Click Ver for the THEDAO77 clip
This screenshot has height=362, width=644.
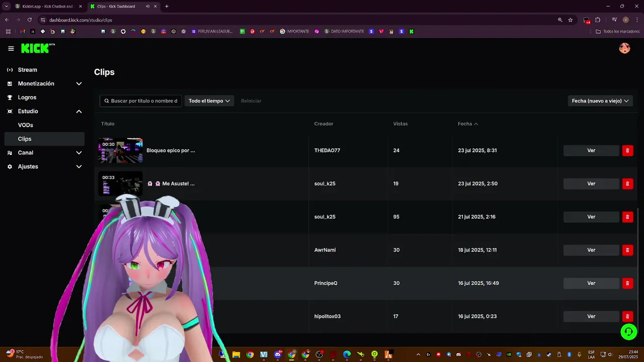click(591, 150)
